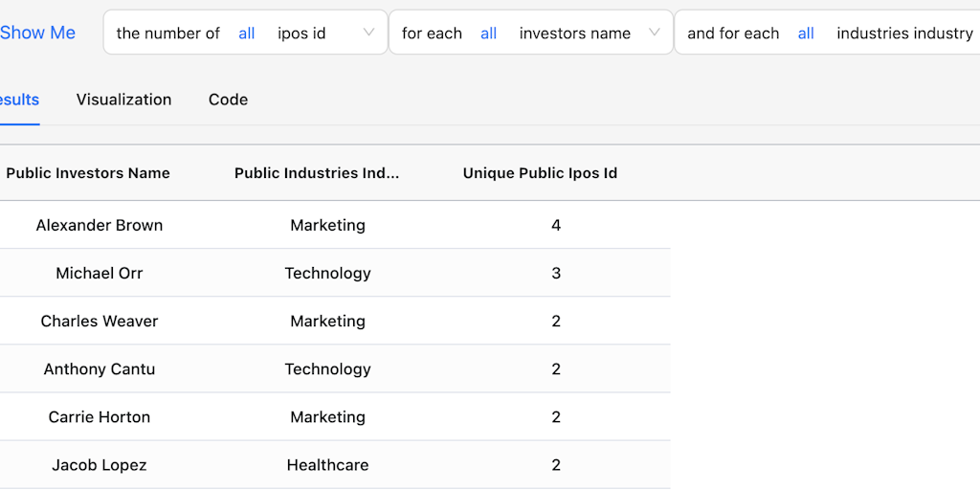This screenshot has height=490, width=980.
Task: Click the Unique Public Ipos Id header
Action: click(x=540, y=173)
